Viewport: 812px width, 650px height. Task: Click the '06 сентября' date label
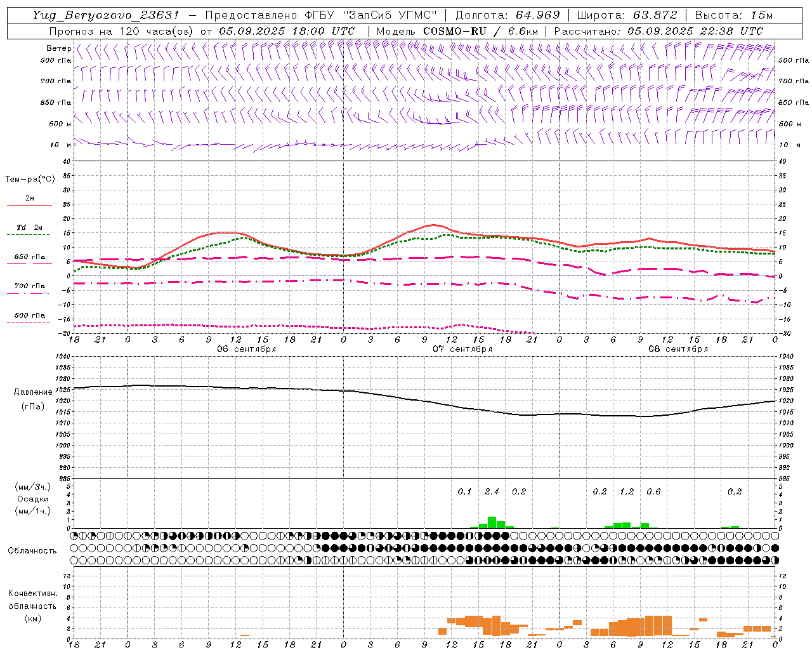[247, 349]
